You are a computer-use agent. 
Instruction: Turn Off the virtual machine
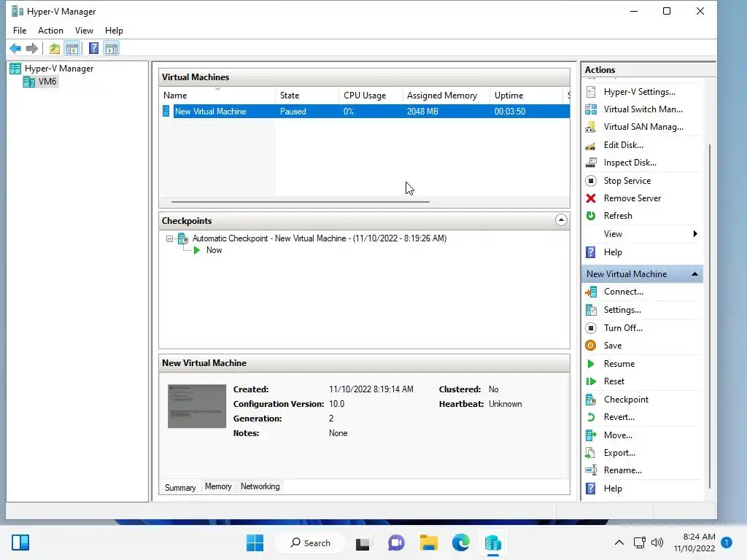(623, 327)
